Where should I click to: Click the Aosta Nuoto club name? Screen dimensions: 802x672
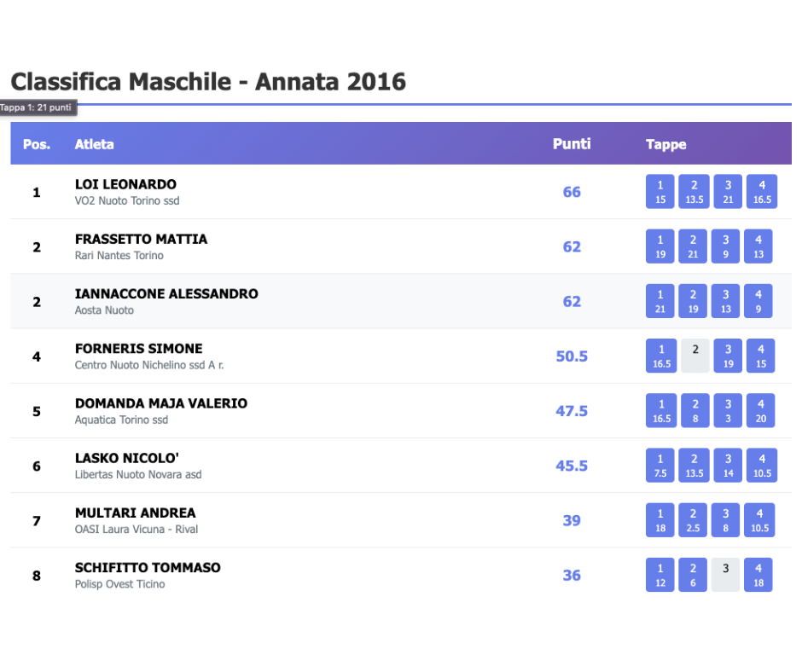[104, 310]
